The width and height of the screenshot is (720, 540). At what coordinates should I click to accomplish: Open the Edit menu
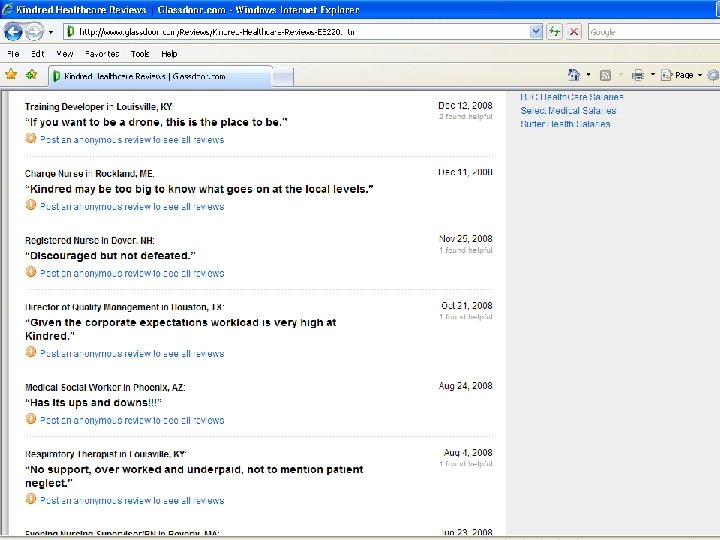point(38,54)
